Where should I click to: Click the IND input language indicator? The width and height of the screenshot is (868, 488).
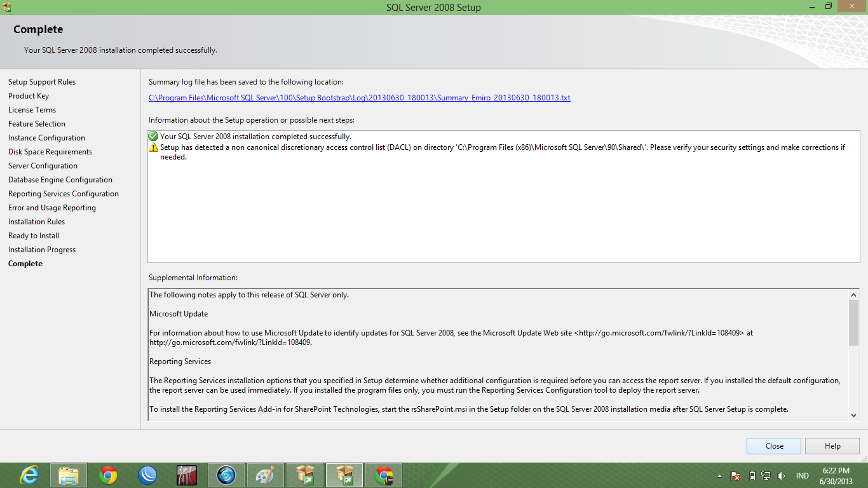tap(802, 476)
